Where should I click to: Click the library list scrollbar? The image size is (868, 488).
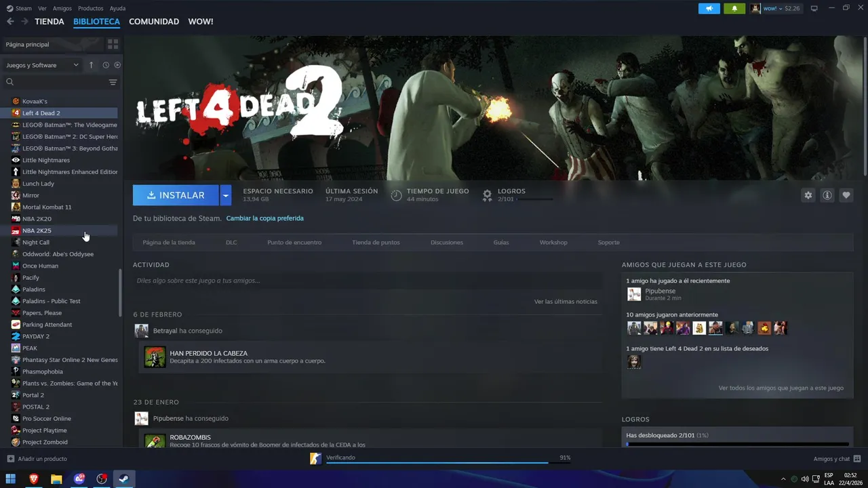[x=120, y=293]
